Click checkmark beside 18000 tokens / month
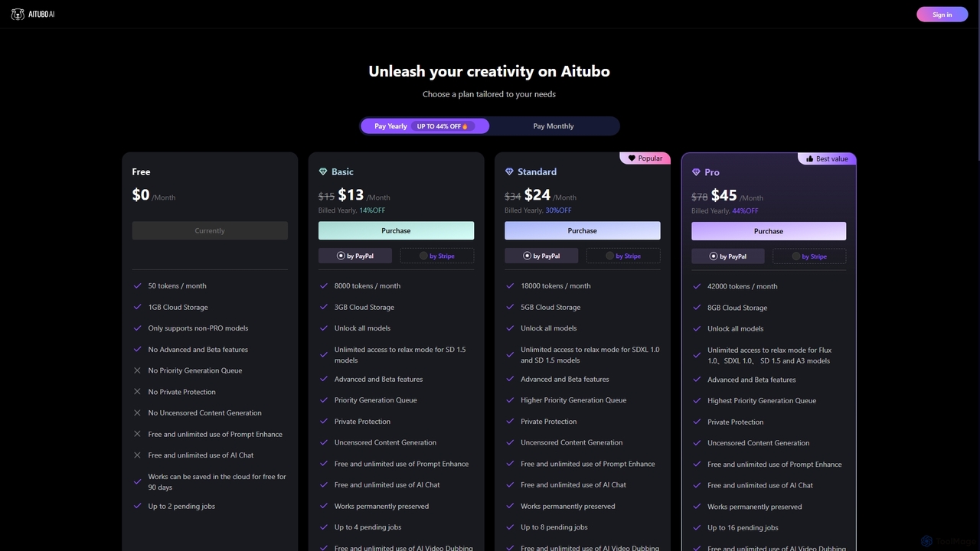The width and height of the screenshot is (980, 551). tap(510, 285)
